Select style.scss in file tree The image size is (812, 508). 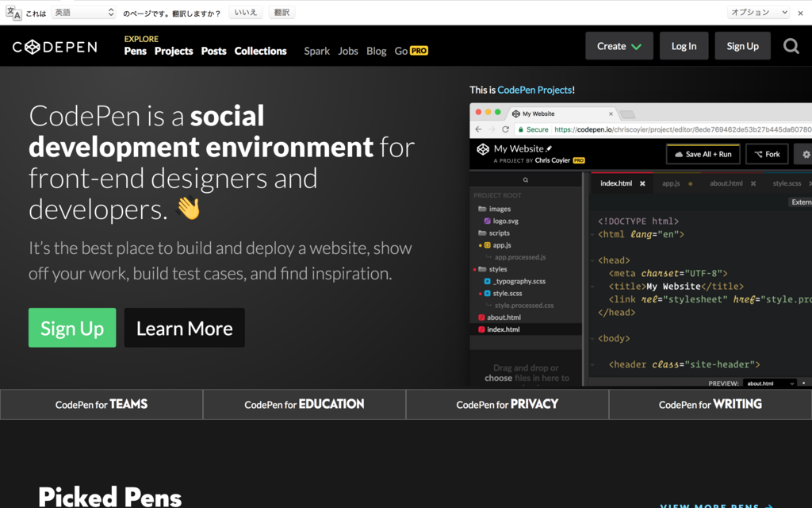coord(503,294)
